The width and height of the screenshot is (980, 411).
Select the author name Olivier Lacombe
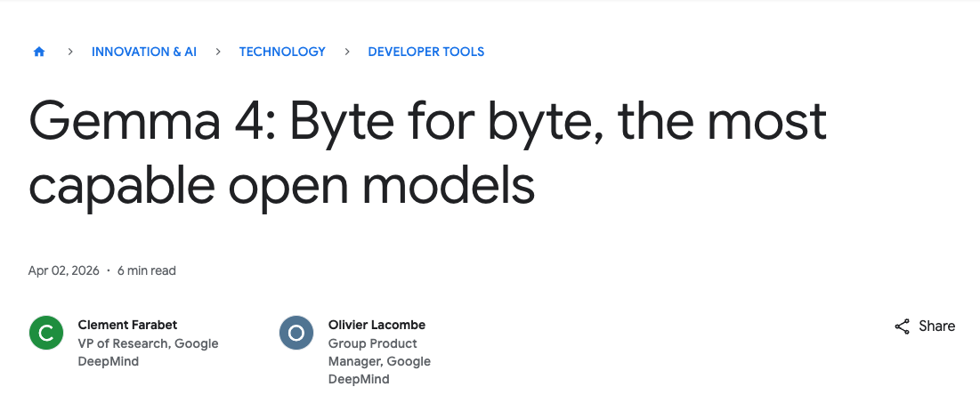point(377,325)
